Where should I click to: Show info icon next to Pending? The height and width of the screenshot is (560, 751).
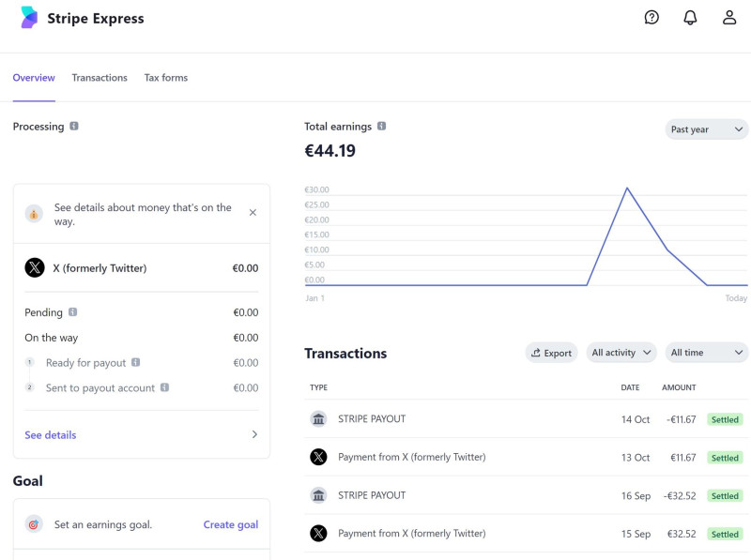73,312
